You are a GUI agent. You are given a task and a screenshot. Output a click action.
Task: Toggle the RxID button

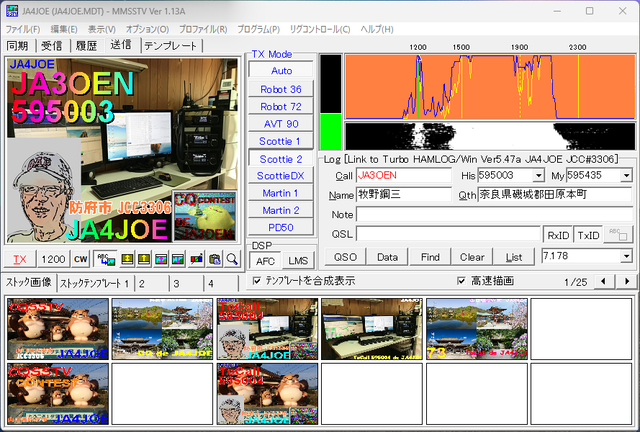(x=558, y=235)
